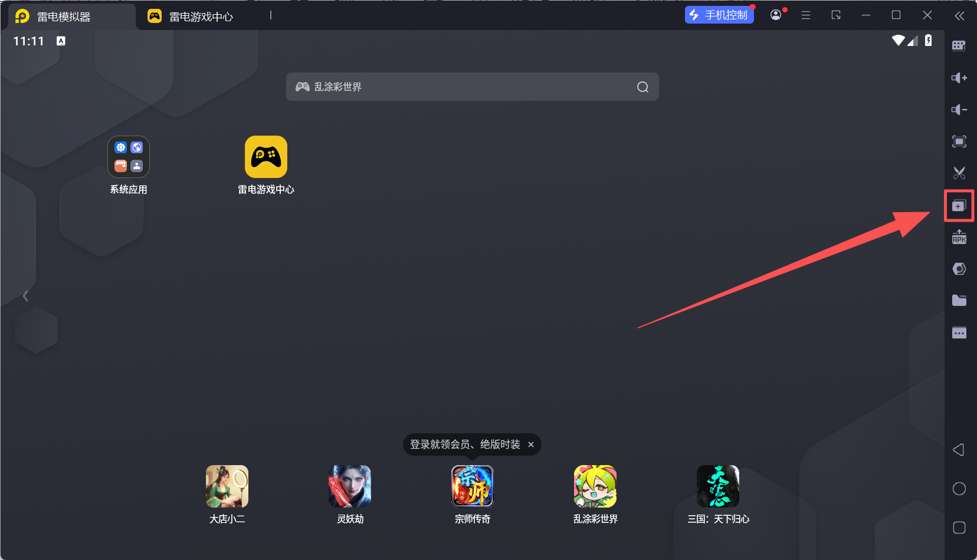Open the hamburger menu in title bar

point(806,15)
